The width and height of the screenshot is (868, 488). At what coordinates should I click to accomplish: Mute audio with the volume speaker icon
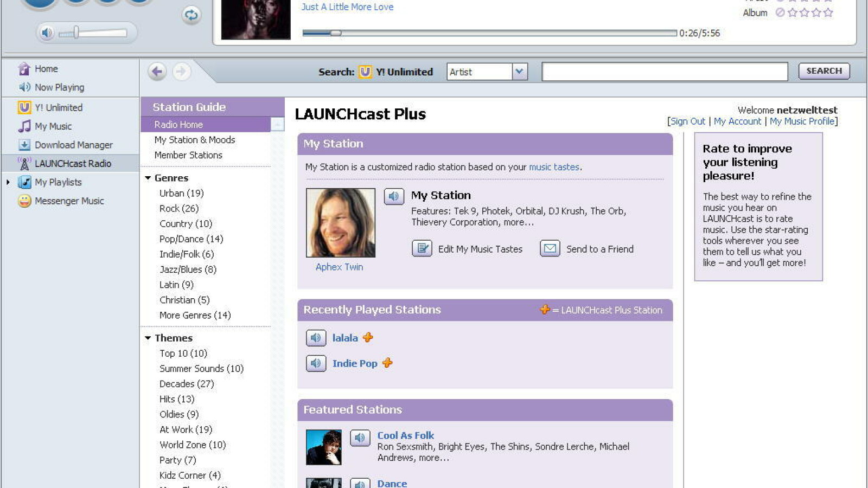click(x=47, y=33)
